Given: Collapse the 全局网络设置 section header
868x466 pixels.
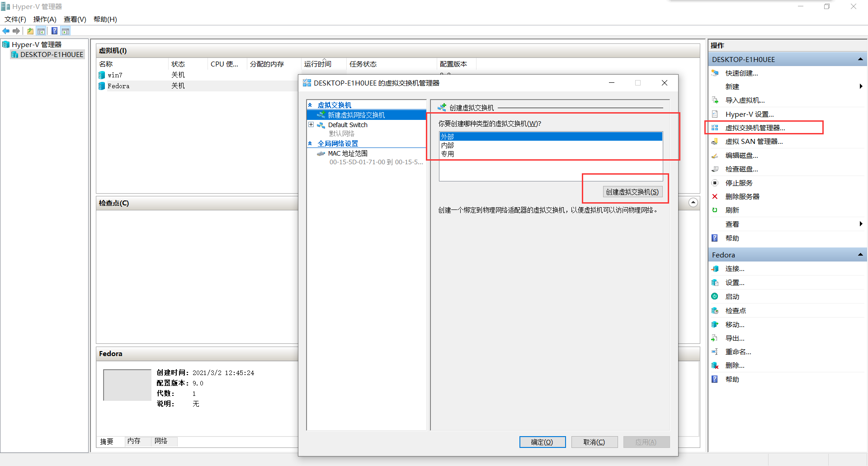Looking at the screenshot, I should 310,143.
